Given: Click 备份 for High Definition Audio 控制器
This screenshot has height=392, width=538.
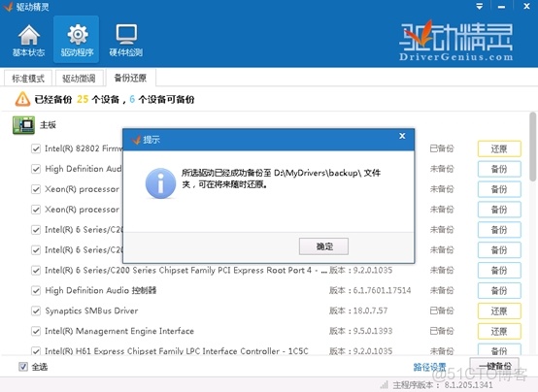Looking at the screenshot, I should 499,290.
